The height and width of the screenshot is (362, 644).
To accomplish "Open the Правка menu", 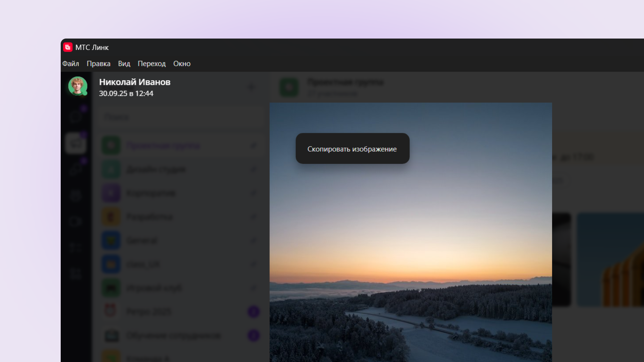I will coord(98,64).
